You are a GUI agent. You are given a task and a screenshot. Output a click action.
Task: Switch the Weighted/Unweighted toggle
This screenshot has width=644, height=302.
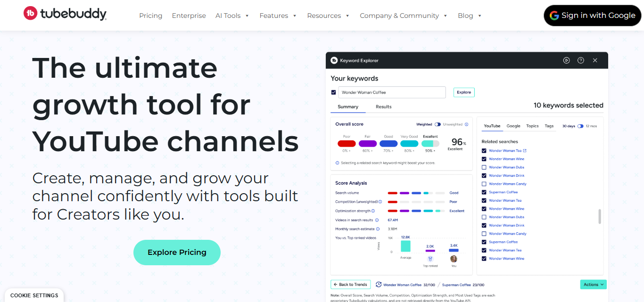pos(438,124)
